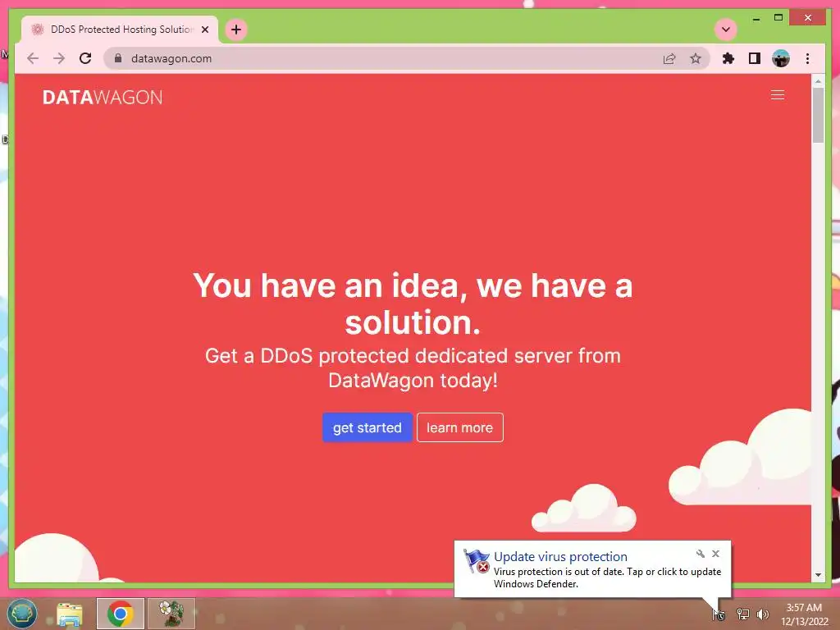Click the Action Center tray flag
The image size is (840, 630).
(719, 614)
